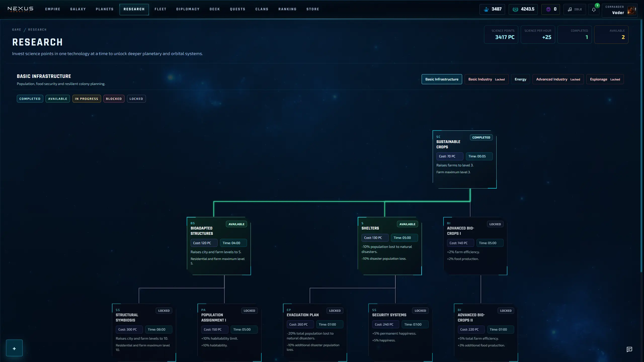The height and width of the screenshot is (362, 644).
Task: Toggle the Locked legend filter
Action: point(136,99)
